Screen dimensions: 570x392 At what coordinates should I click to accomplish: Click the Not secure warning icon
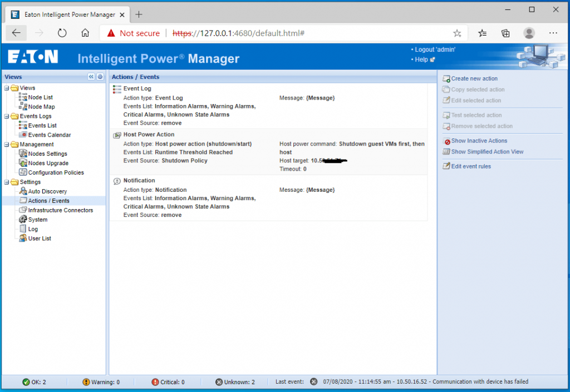click(111, 33)
